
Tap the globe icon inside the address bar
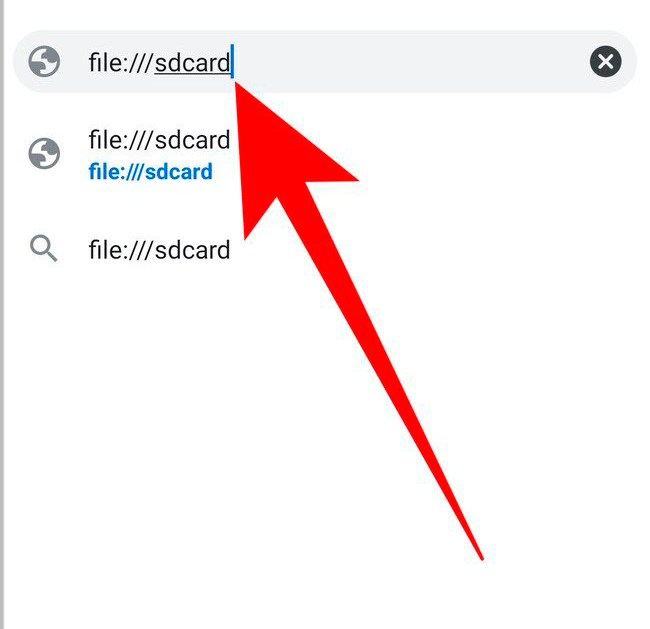tap(44, 61)
